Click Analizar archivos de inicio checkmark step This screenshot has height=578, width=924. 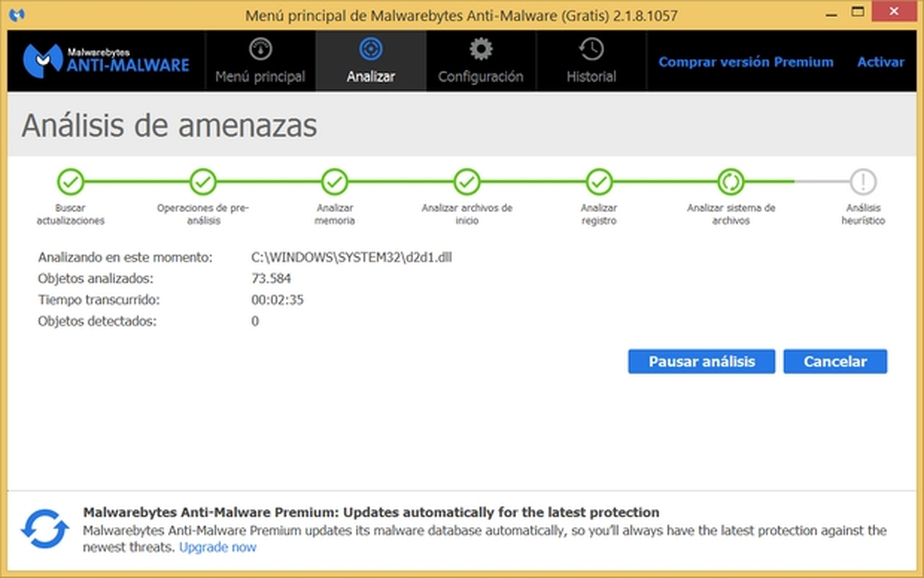point(467,182)
